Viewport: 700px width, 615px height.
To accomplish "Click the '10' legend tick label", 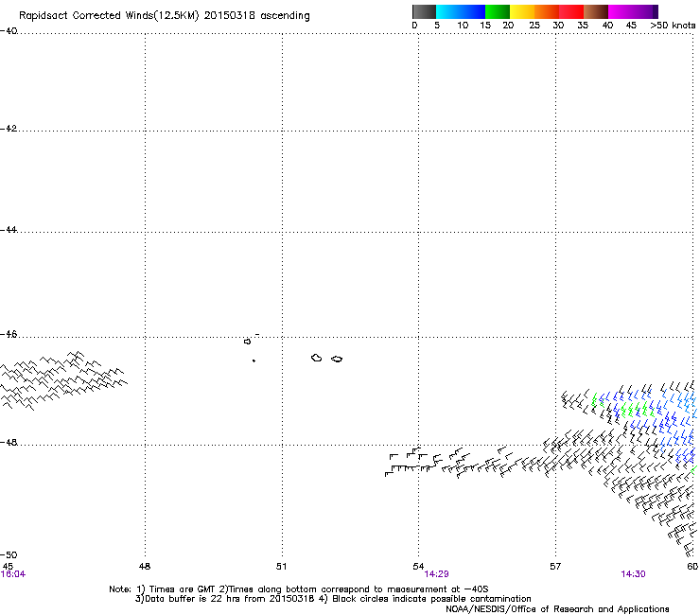I will pos(463,26).
